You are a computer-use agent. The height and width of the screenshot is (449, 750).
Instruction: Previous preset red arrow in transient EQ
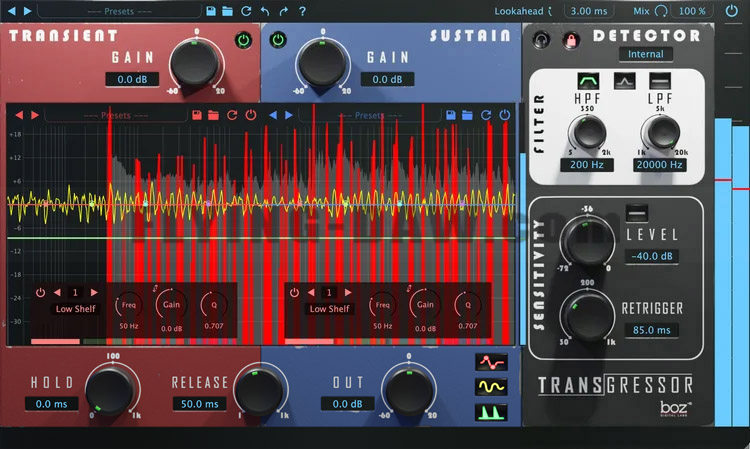click(x=19, y=115)
